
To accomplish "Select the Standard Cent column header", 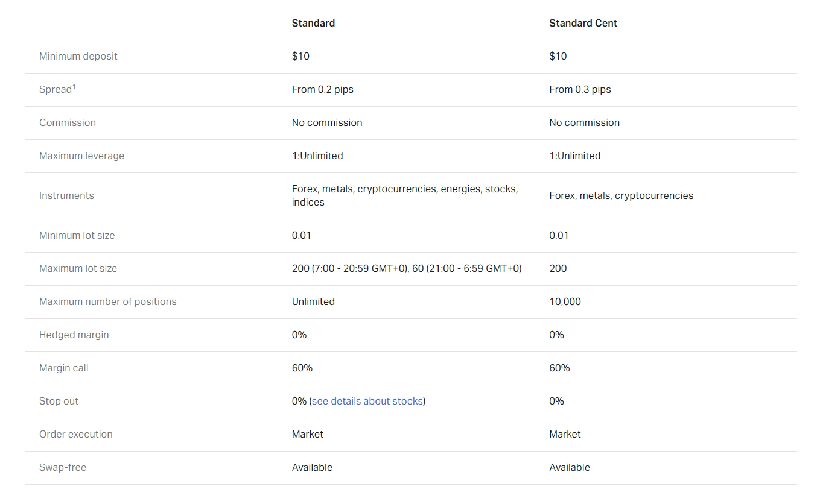I will point(583,23).
